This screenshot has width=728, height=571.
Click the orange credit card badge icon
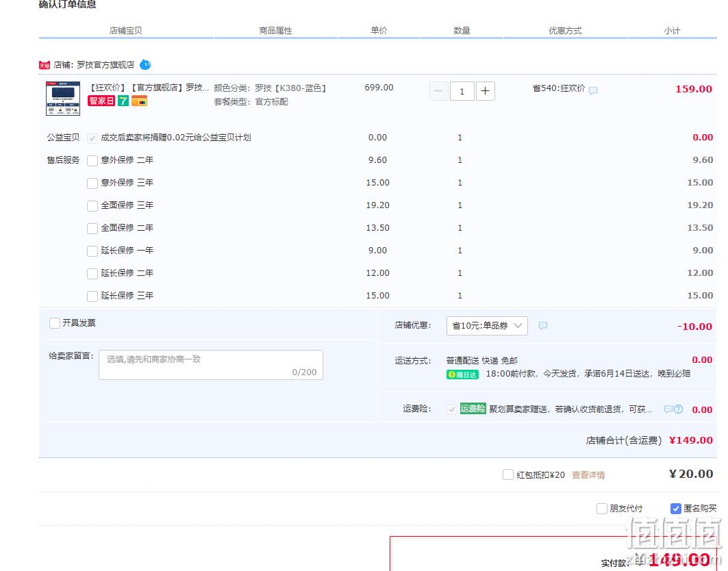pyautogui.click(x=139, y=101)
